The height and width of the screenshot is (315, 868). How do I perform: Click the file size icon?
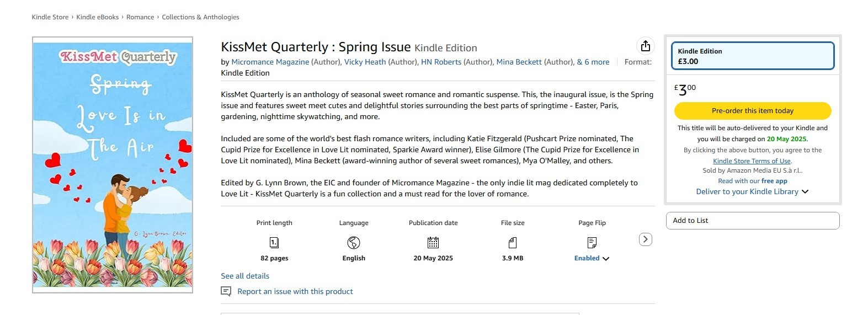click(x=513, y=243)
